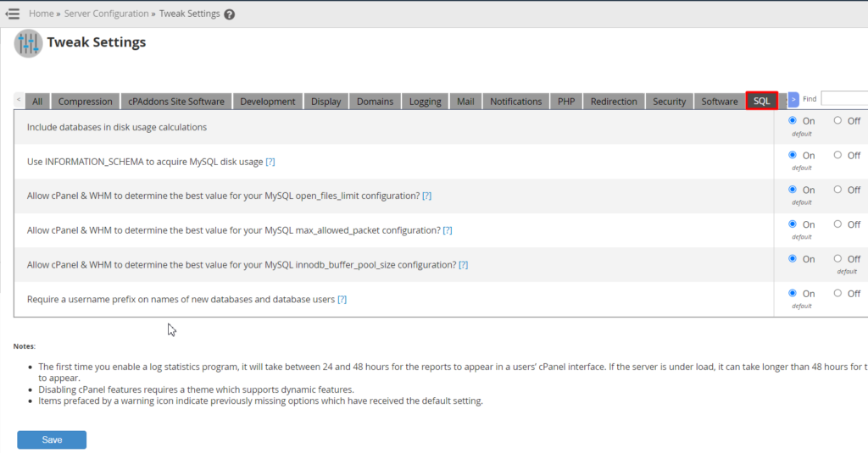Image resolution: width=868 pixels, height=453 pixels.
Task: Open help for username prefix option
Action: click(342, 299)
